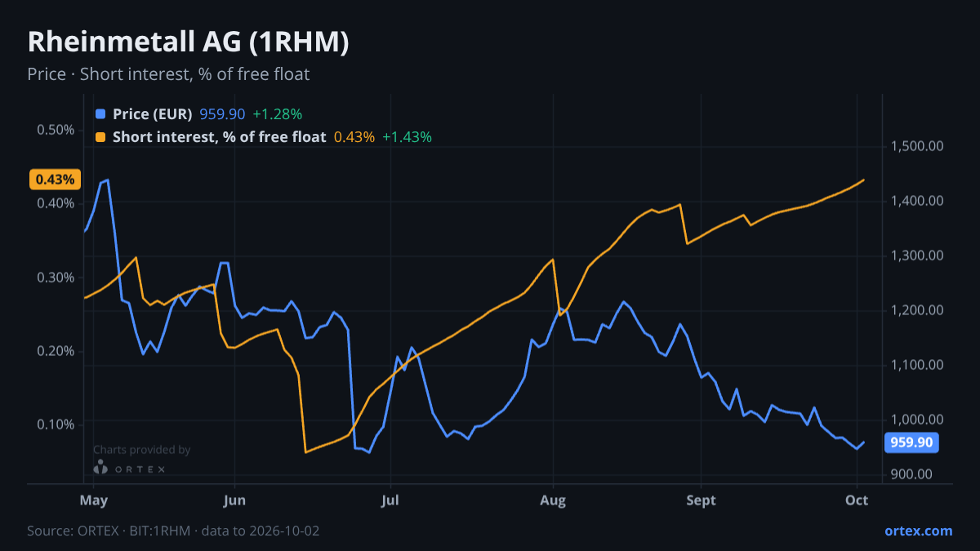Viewport: 980px width, 551px height.
Task: Select the Short interest, % of free float legend label
Action: click(x=220, y=137)
